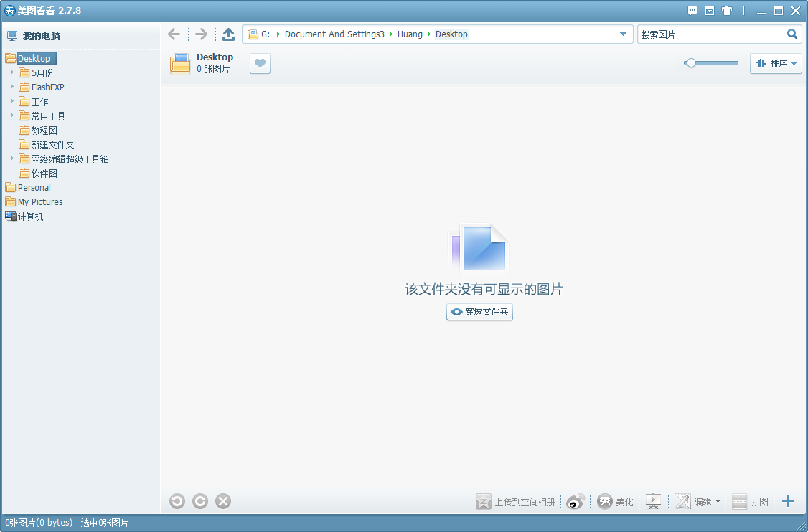Click the 搜索图片 search field
Screen dimensions: 808x532
[711, 34]
